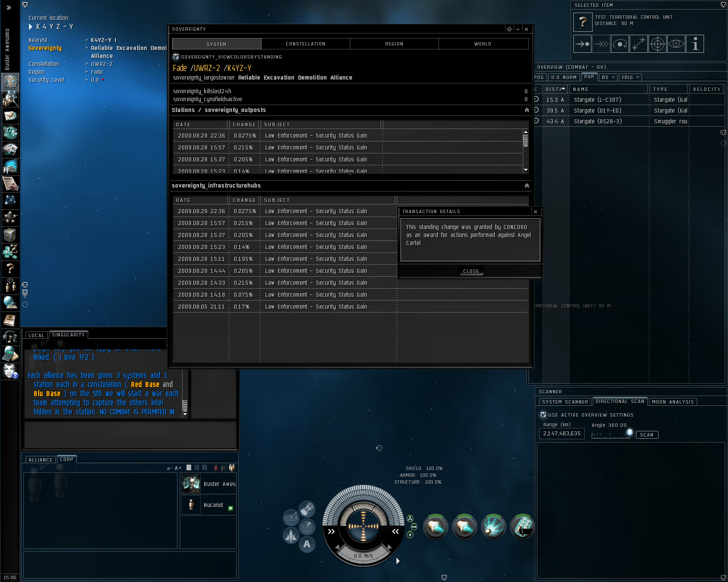
Task: Expand the HUD with the white triangle
Action: (398, 561)
